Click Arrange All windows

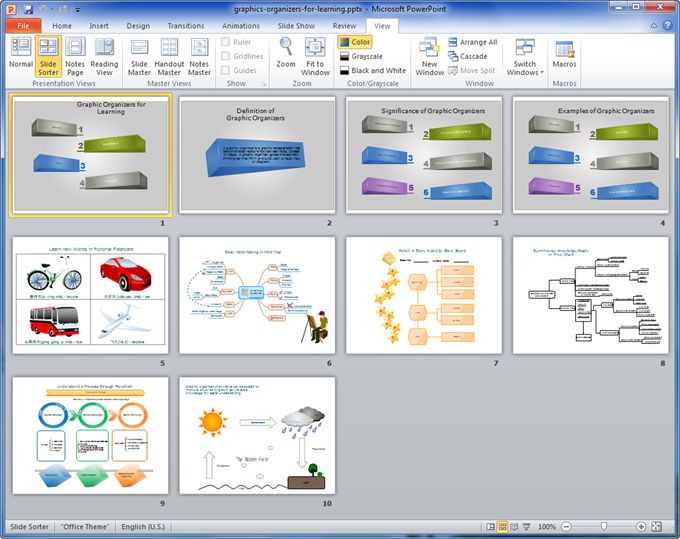click(x=473, y=42)
